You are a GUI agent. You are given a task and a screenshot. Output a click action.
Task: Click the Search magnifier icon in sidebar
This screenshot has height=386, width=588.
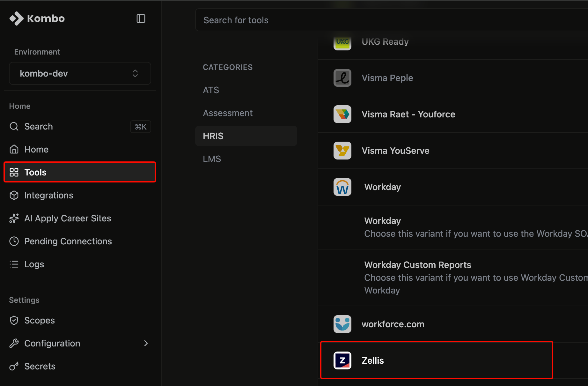click(14, 126)
